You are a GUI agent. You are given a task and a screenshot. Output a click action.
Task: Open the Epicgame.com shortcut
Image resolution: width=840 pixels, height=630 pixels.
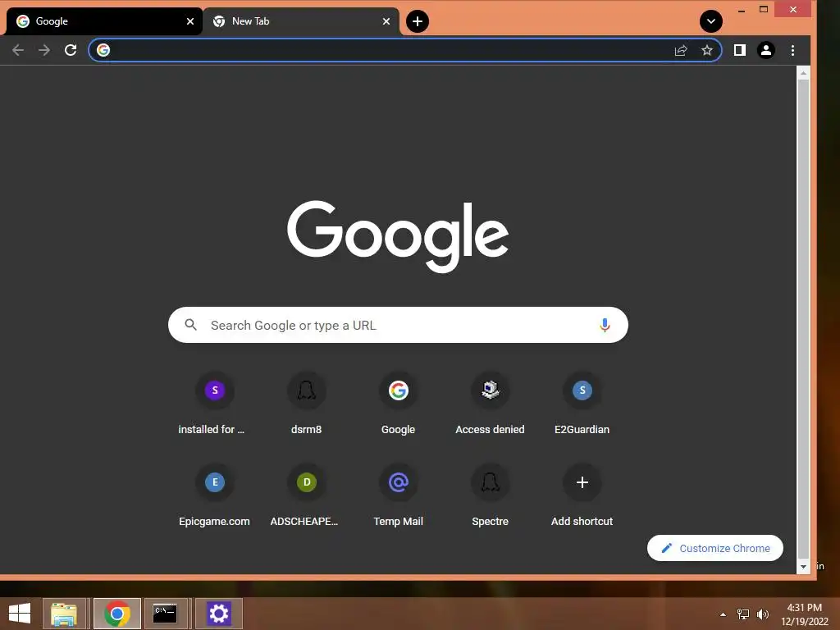214,496
